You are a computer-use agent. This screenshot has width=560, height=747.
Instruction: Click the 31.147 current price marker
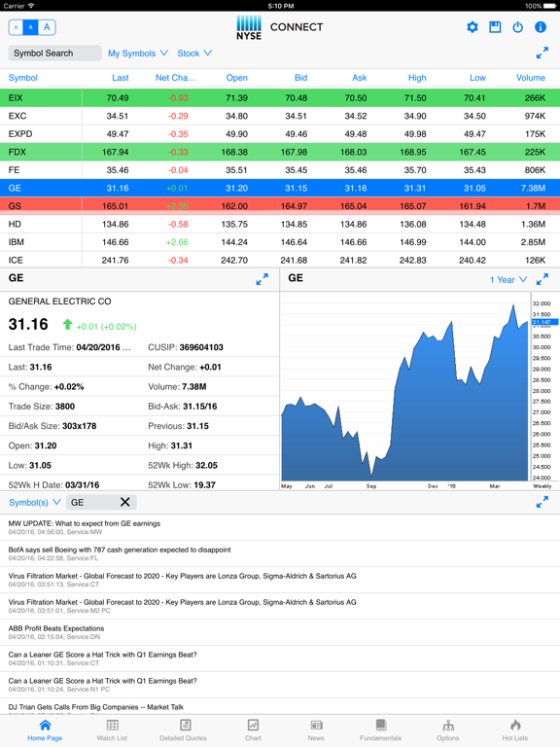point(544,322)
